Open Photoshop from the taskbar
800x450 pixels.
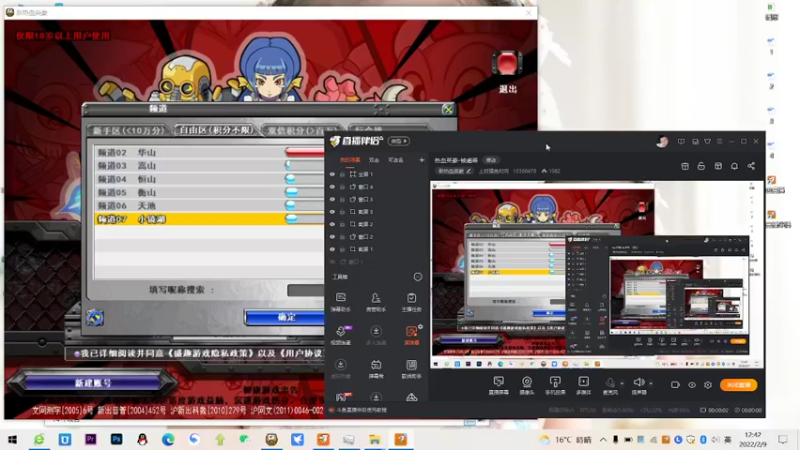point(116,439)
